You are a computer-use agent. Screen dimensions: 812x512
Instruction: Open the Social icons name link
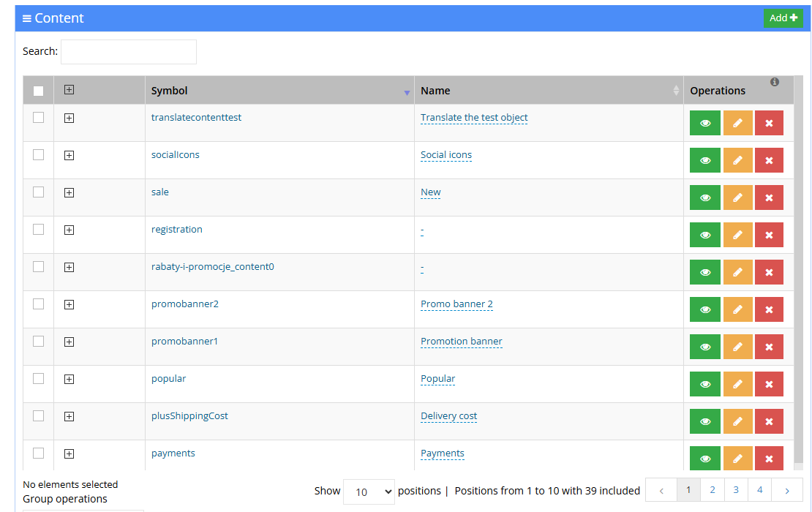(446, 155)
